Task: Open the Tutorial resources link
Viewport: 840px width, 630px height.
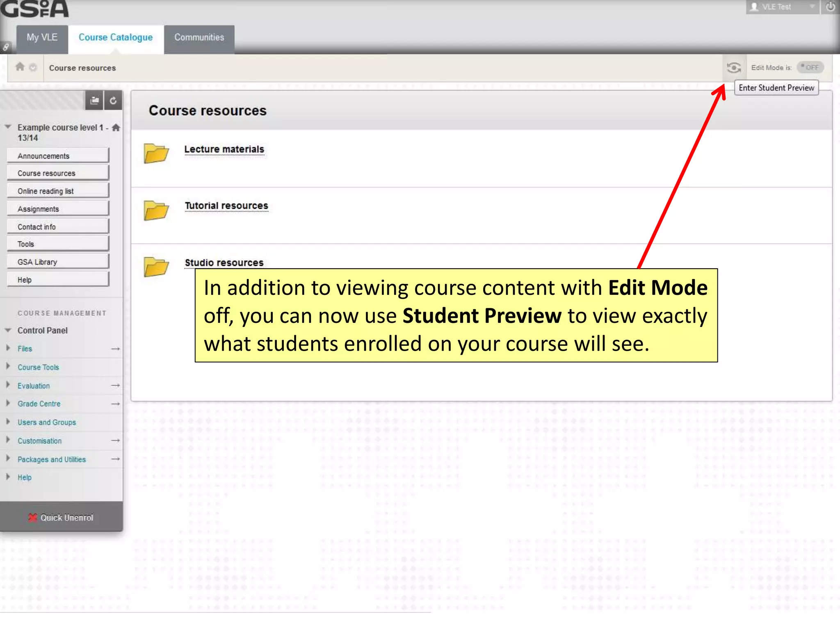Action: pos(226,206)
